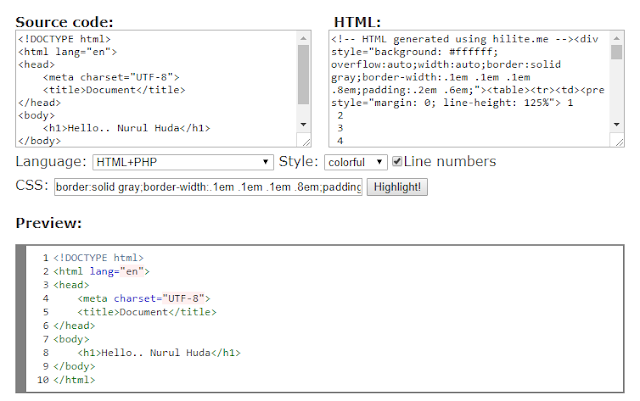Click preview line '<h1>Hello.. Nurul Huda</h1>'
Screen dimensions: 640x401
click(x=159, y=352)
